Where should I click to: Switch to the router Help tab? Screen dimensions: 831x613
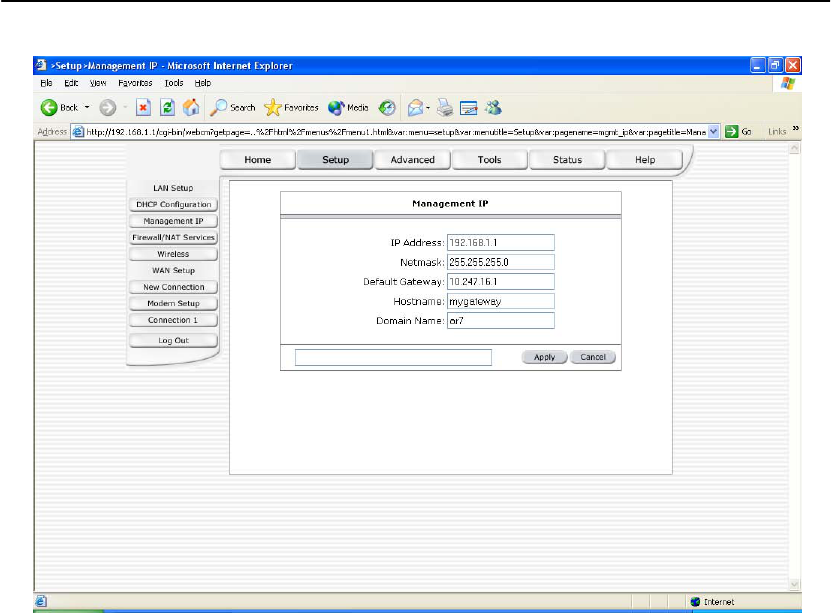point(645,159)
